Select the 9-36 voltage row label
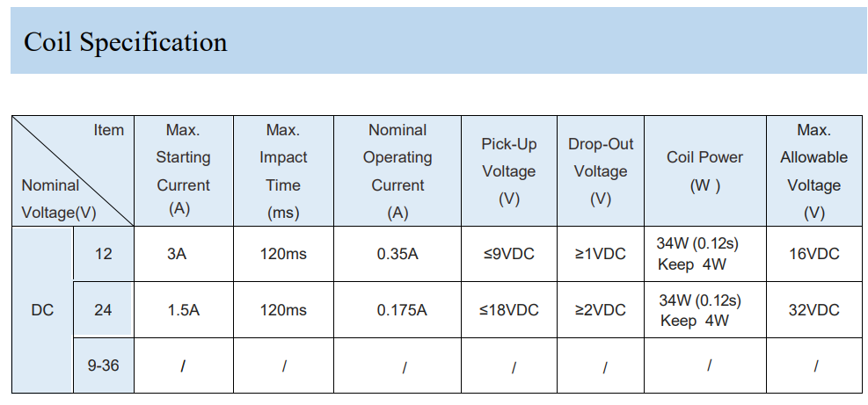 coord(104,365)
